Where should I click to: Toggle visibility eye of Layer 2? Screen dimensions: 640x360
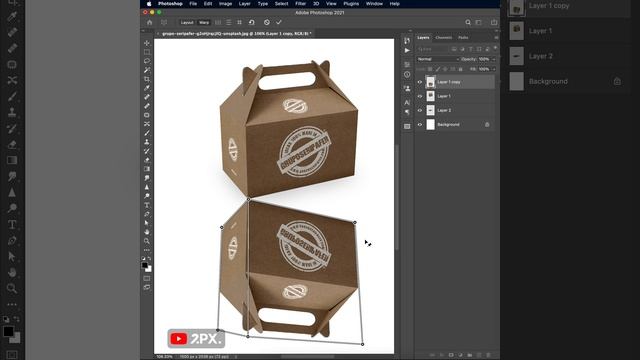(420, 110)
